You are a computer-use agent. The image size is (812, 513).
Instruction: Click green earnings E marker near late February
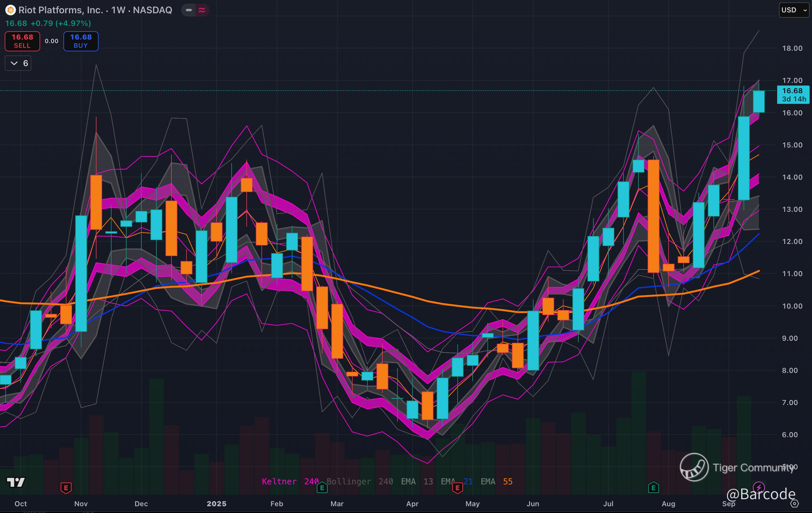click(x=322, y=487)
